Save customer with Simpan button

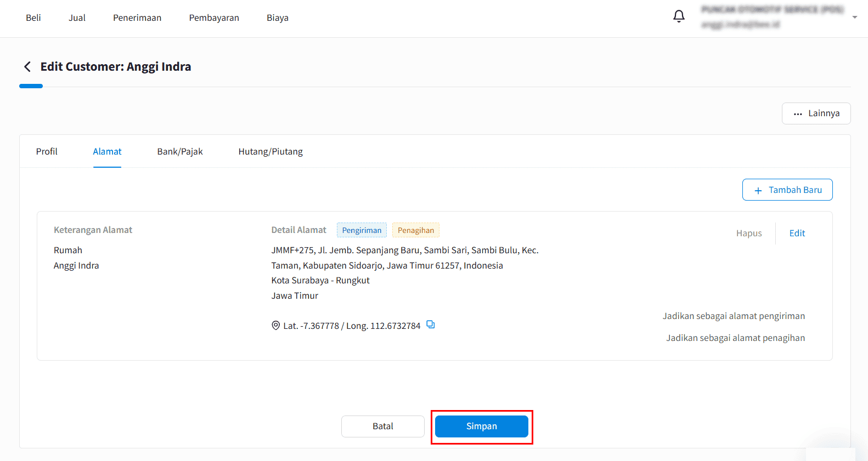(x=482, y=426)
